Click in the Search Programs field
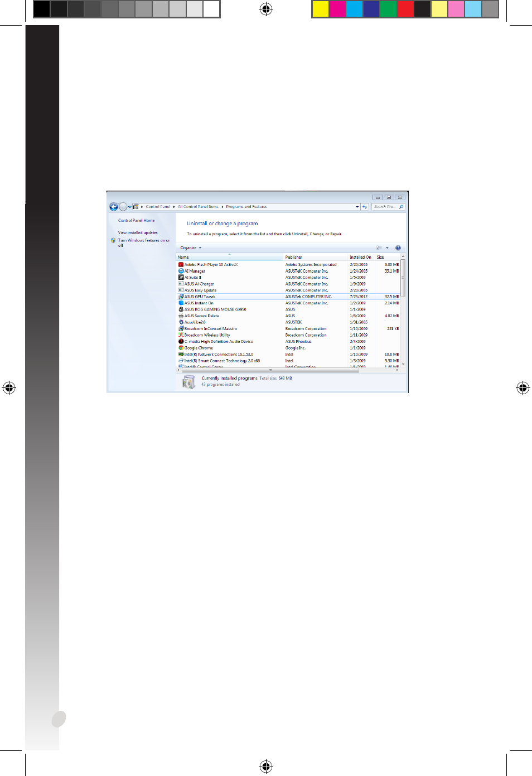 pos(385,207)
